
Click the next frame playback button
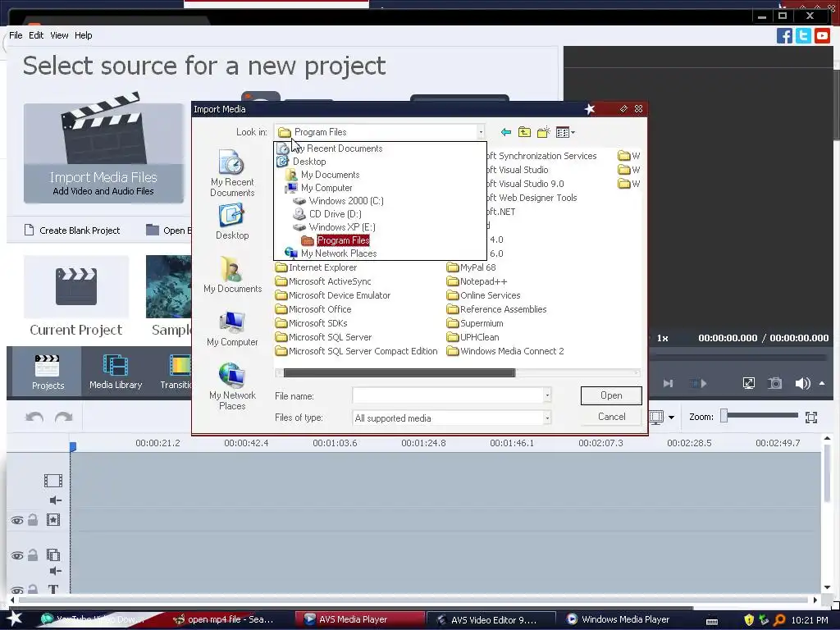[668, 384]
